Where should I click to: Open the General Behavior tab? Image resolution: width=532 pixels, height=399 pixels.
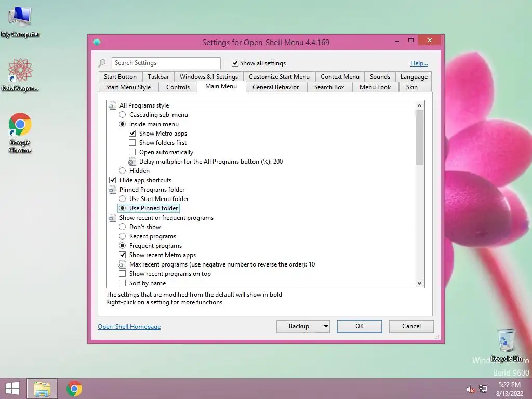(x=275, y=87)
